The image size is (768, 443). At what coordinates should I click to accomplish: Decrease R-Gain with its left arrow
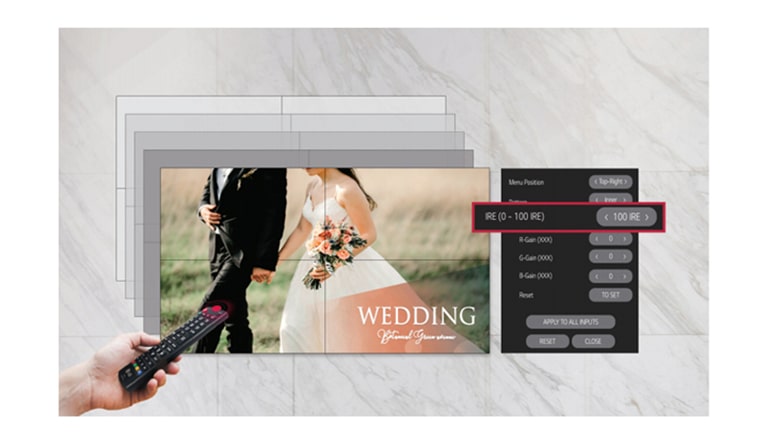tap(596, 240)
